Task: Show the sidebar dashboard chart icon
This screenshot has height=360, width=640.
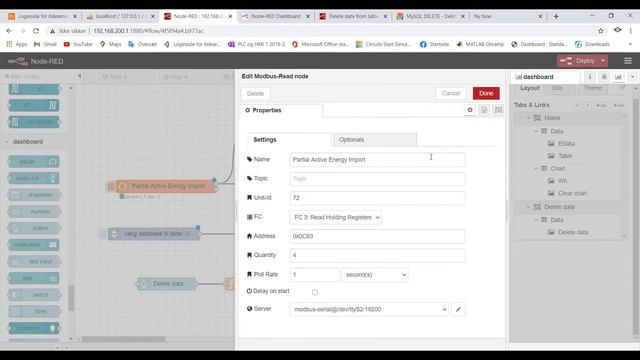Action: tap(618, 77)
